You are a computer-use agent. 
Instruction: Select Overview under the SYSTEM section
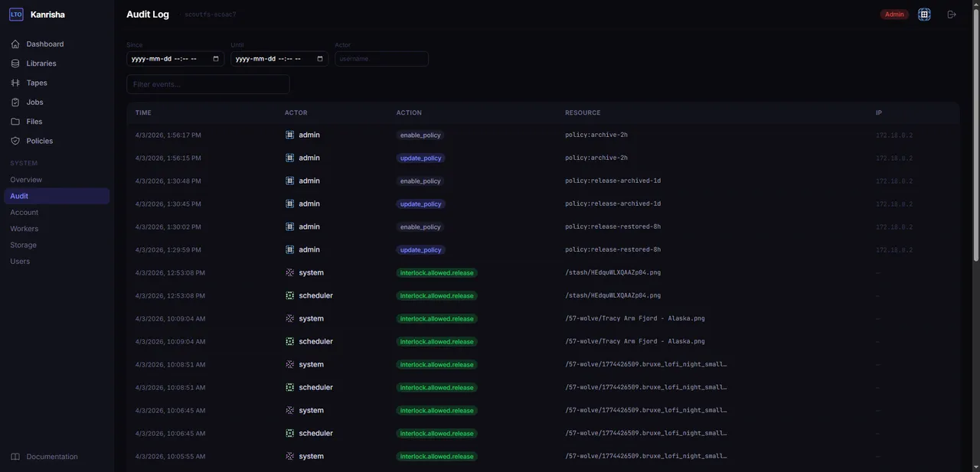[x=26, y=179]
